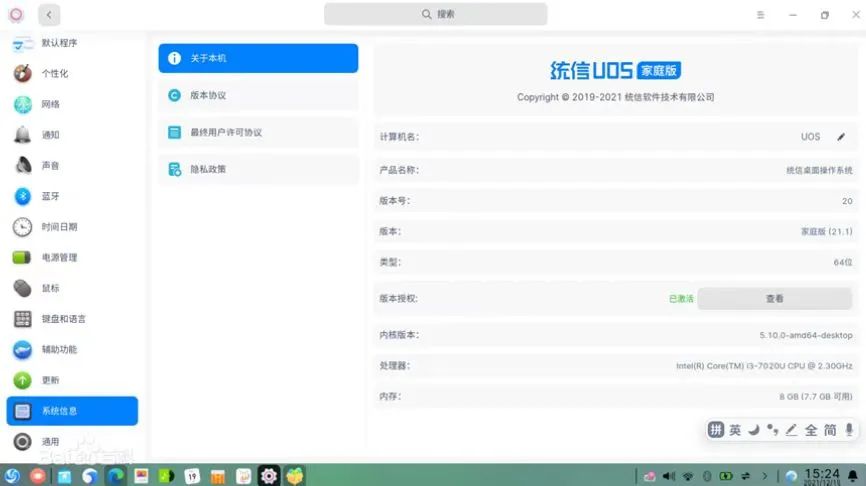Image resolution: width=866 pixels, height=486 pixels.
Task: Toggle half-moon half-width input mode
Action: [x=754, y=430]
